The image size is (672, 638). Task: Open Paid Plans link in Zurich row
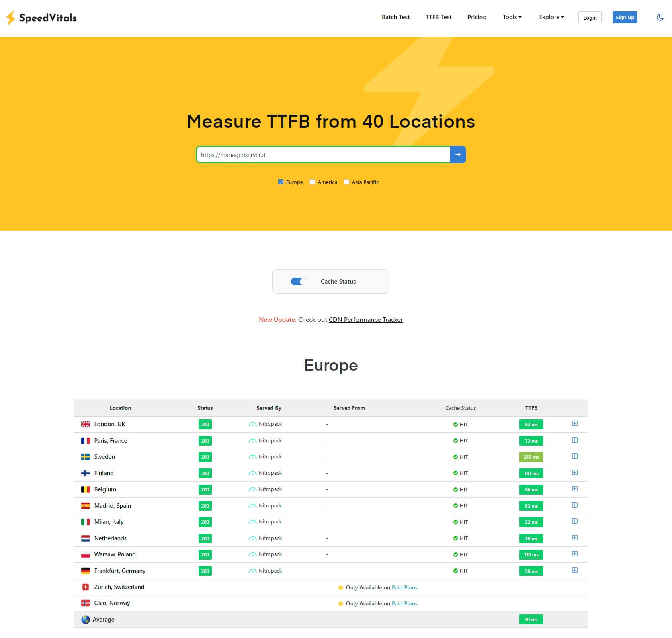pos(404,587)
